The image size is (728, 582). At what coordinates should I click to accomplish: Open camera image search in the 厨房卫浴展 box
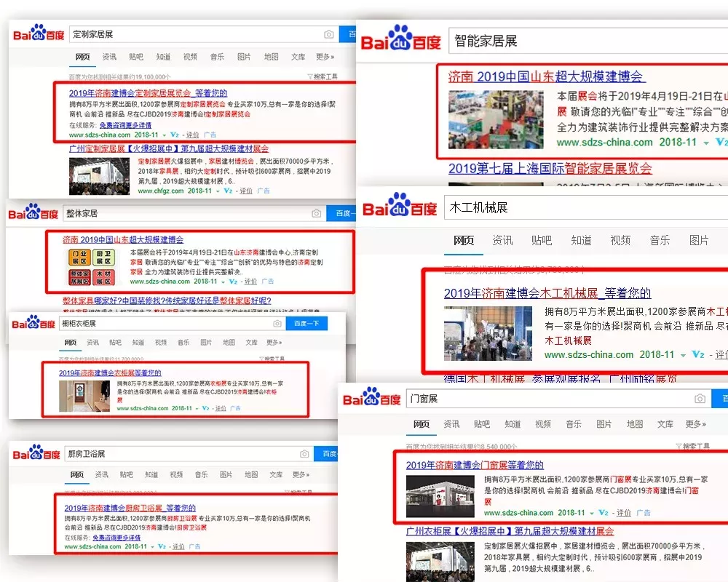point(304,454)
